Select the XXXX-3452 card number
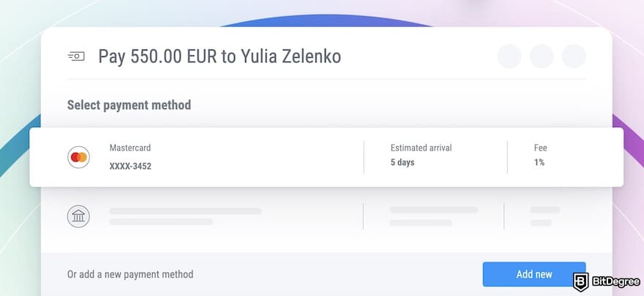The image size is (644, 296). point(130,166)
